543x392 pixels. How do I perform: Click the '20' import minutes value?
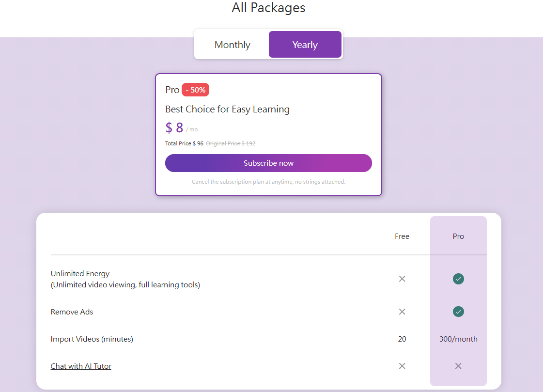point(402,339)
